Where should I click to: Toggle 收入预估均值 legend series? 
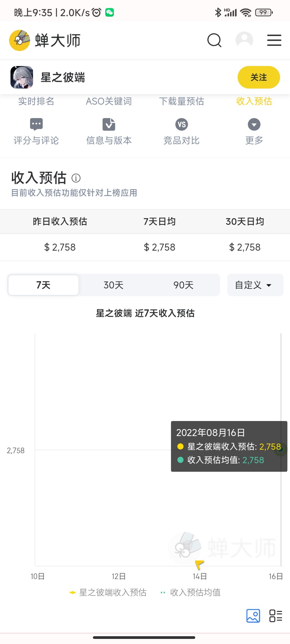point(190,592)
